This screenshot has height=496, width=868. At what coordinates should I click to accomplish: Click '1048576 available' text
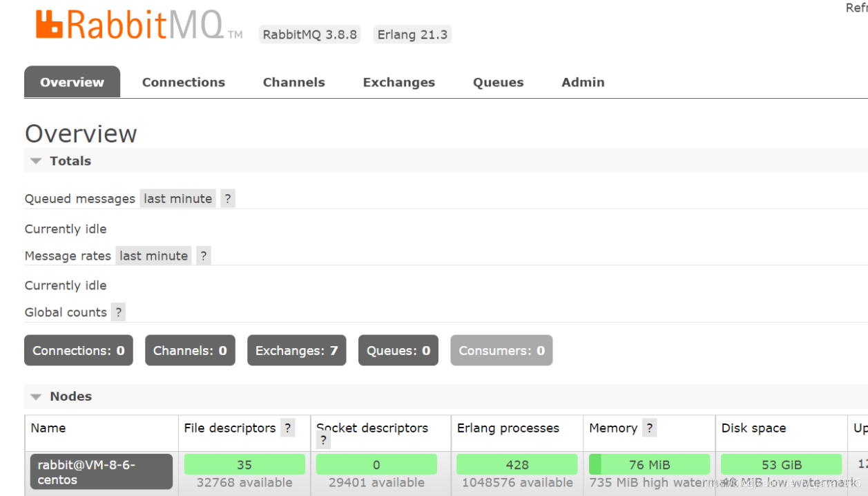tap(517, 483)
